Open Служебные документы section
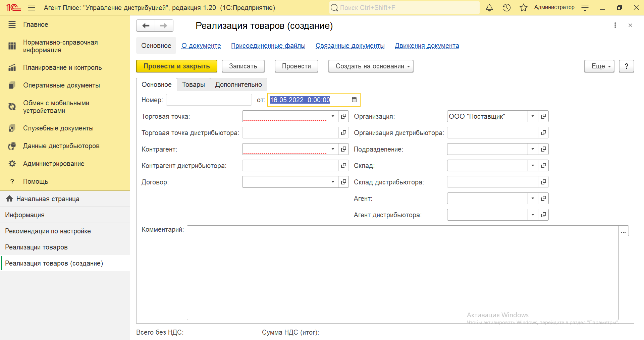The image size is (644, 340). pyautogui.click(x=65, y=128)
